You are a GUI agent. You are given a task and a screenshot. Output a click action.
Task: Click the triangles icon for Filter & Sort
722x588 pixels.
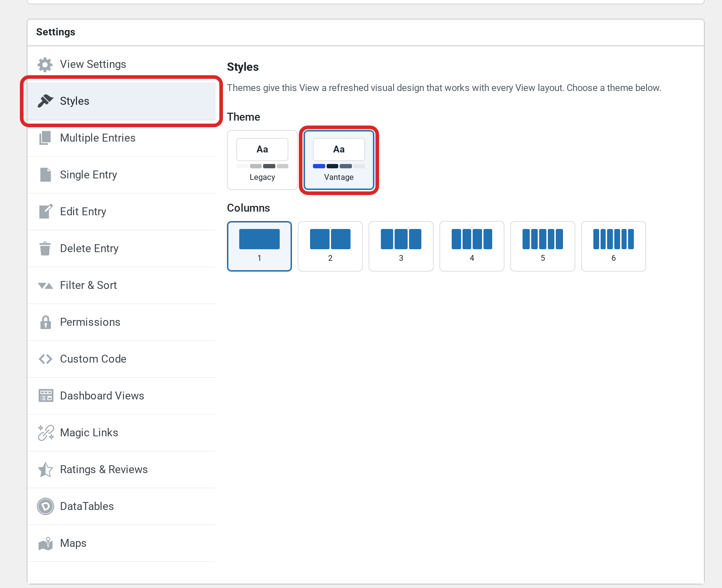[46, 286]
